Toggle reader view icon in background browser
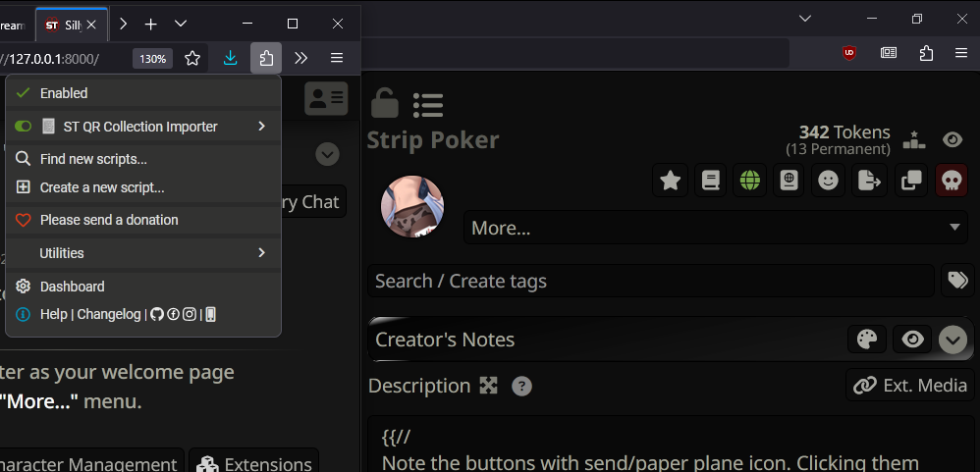Viewport: 980px width, 472px height. point(889,53)
